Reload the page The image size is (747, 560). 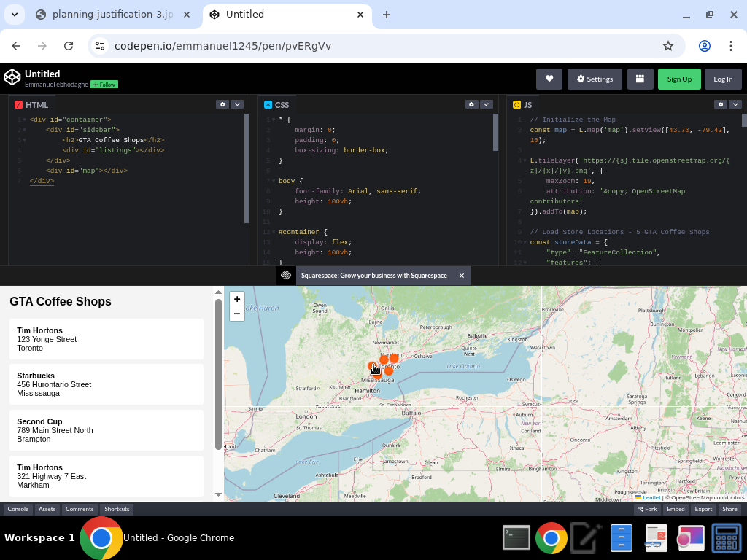point(69,46)
